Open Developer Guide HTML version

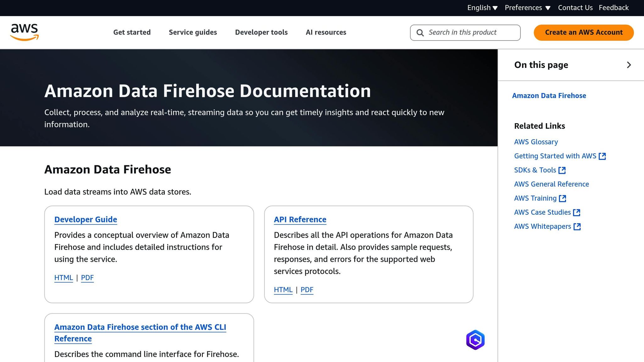64,278
